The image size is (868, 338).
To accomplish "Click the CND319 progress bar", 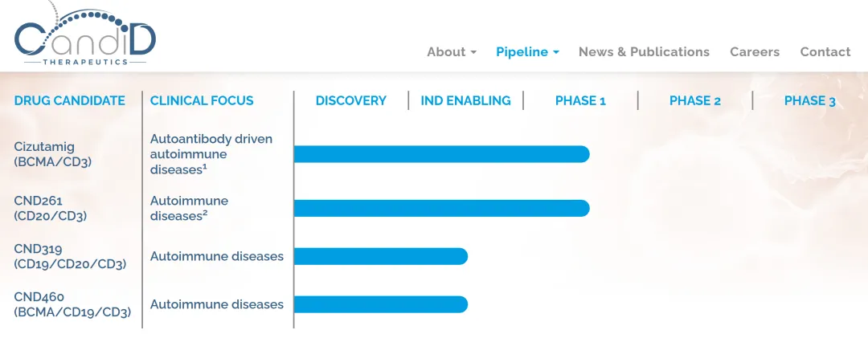I will tap(381, 257).
